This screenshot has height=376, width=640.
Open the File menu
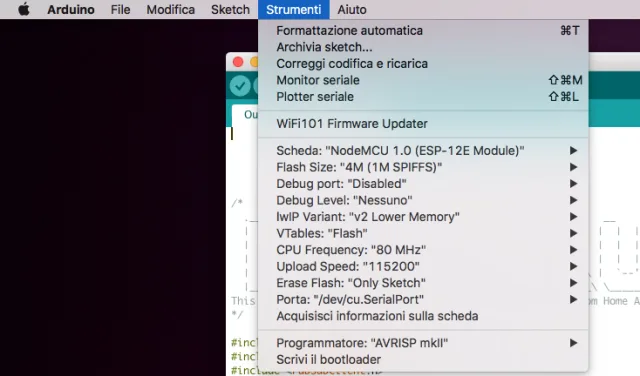coord(120,9)
